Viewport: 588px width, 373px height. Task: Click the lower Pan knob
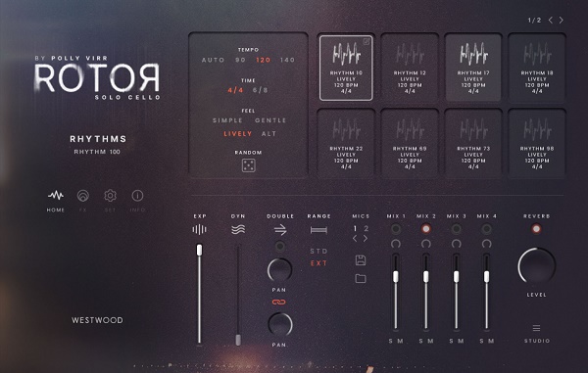tap(279, 324)
